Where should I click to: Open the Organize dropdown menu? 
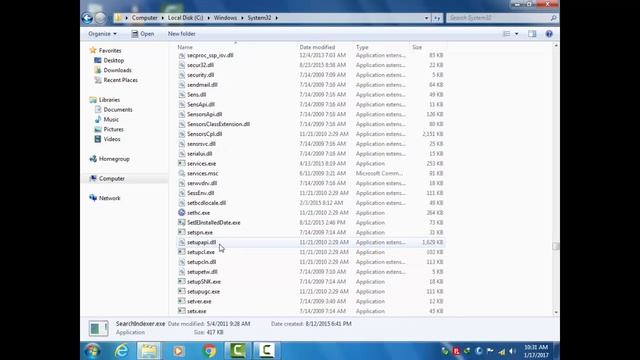pyautogui.click(x=102, y=34)
